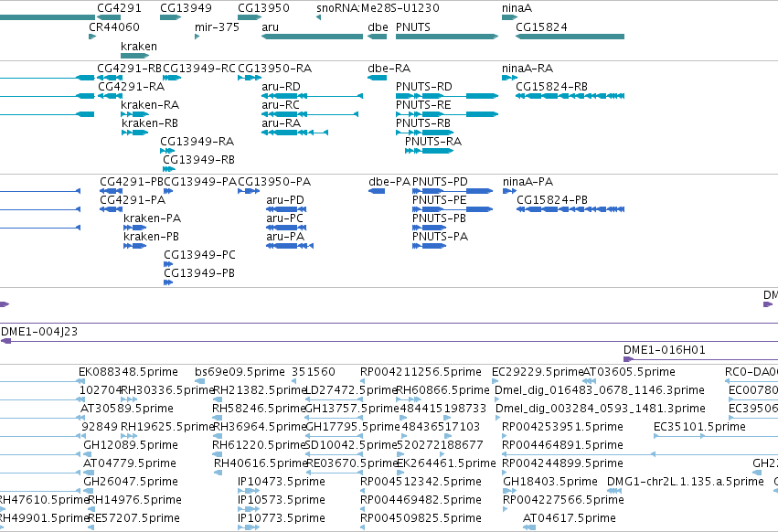
Task: Select the DME1-016H01 clone feature
Action: tap(700, 359)
